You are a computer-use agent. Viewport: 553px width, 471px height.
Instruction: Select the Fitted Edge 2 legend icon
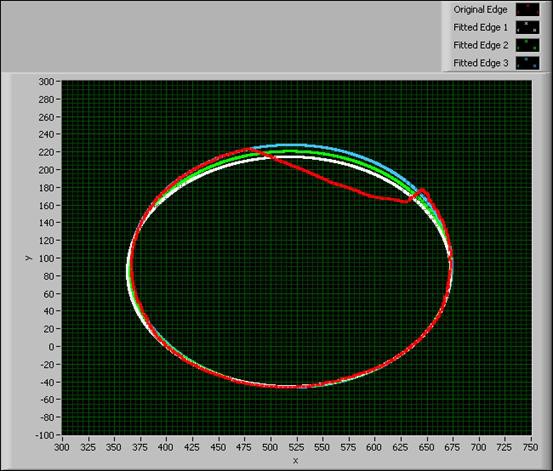click(x=528, y=45)
